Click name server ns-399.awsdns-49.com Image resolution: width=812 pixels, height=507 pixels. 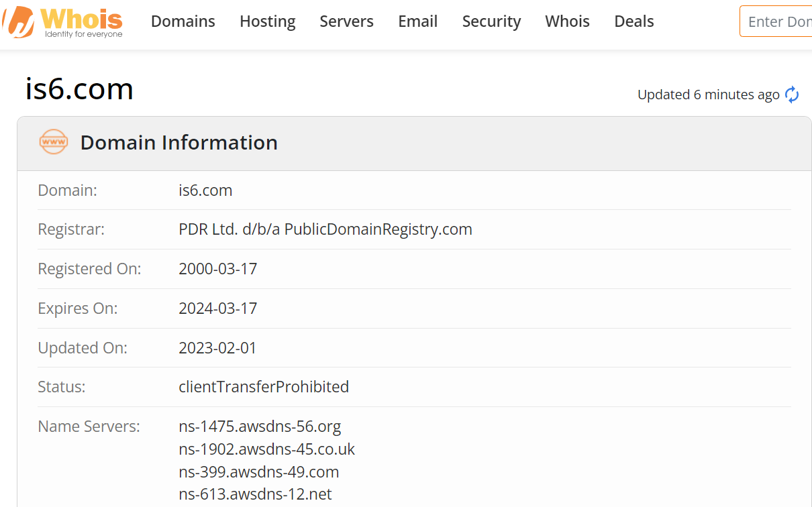click(x=259, y=472)
